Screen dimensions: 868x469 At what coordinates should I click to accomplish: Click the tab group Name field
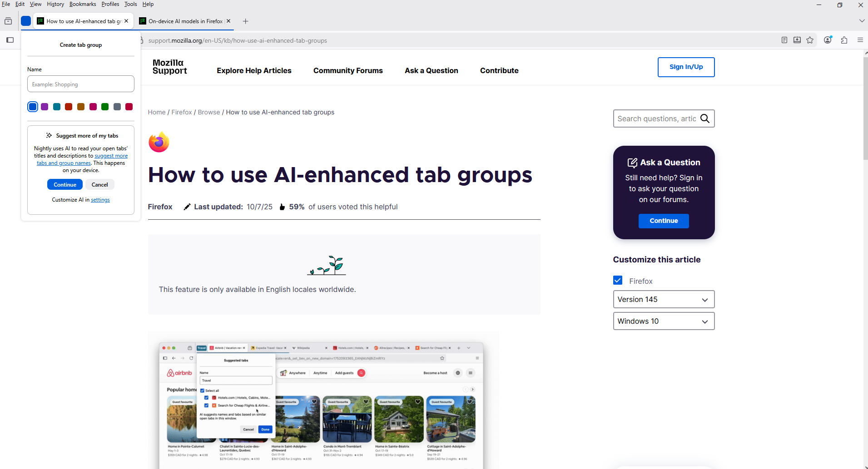81,84
